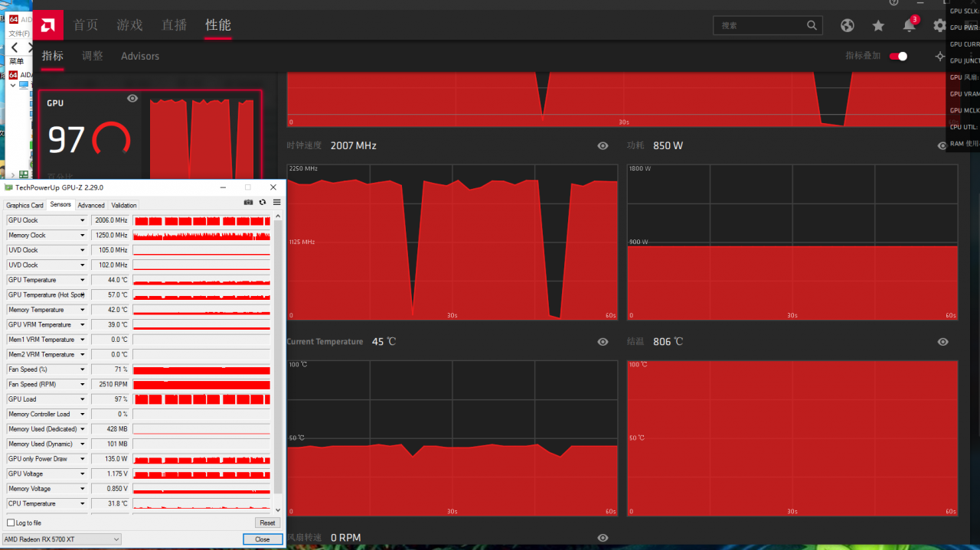Viewport: 980px width, 550px height.
Task: Click the AIDA64 app icon in title bar
Action: [x=13, y=19]
